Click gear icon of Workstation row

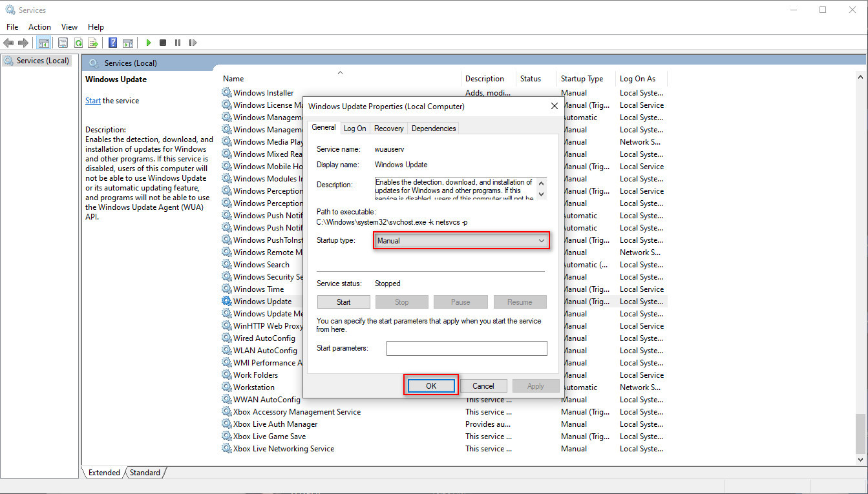(226, 387)
